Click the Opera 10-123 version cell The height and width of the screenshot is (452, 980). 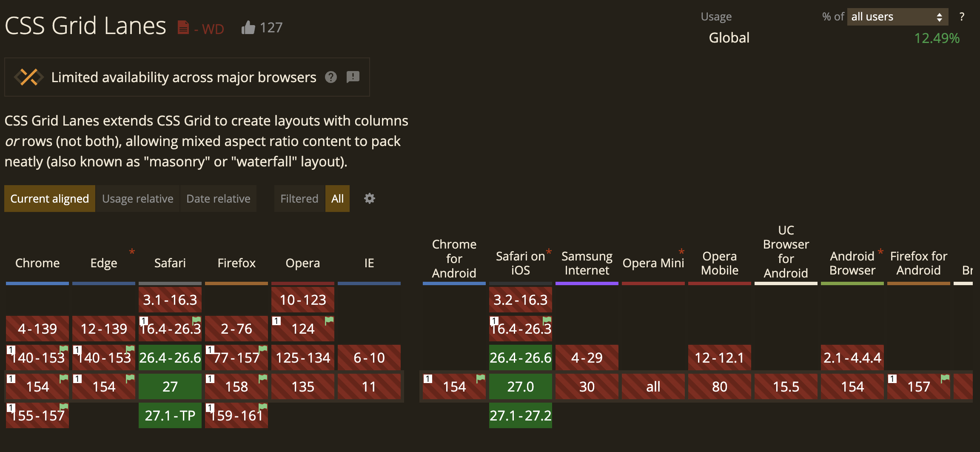coord(303,300)
